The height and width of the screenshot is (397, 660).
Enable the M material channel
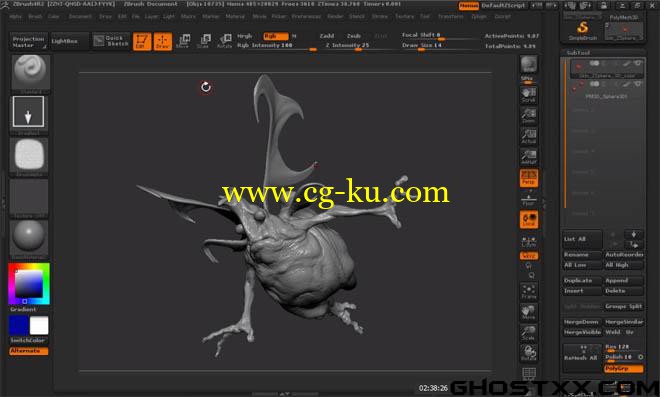coord(294,36)
